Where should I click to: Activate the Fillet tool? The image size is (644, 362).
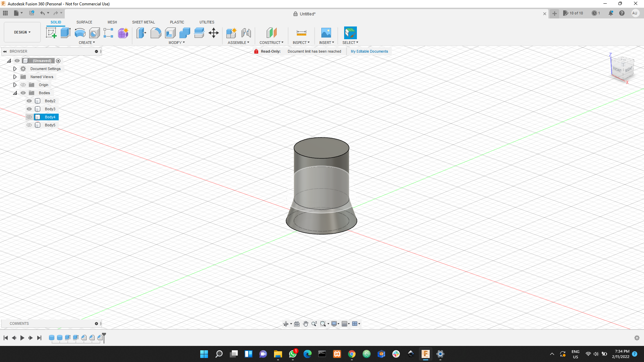(x=156, y=33)
